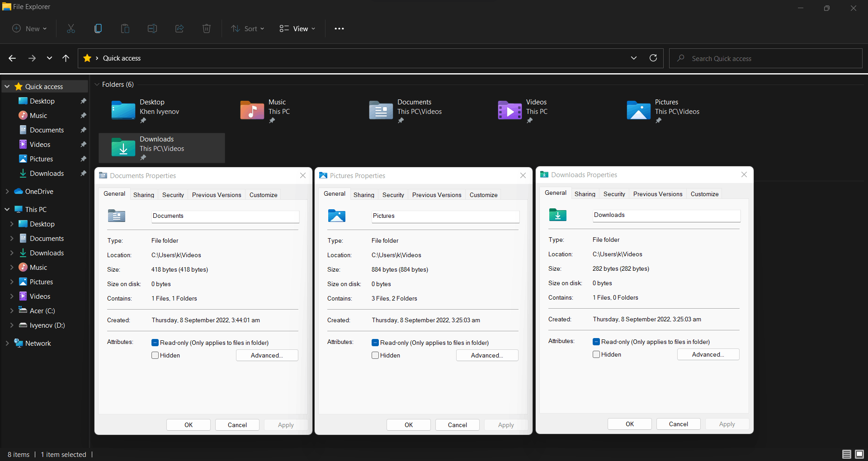
Task: Expand the Network tree node
Action: tap(7, 343)
